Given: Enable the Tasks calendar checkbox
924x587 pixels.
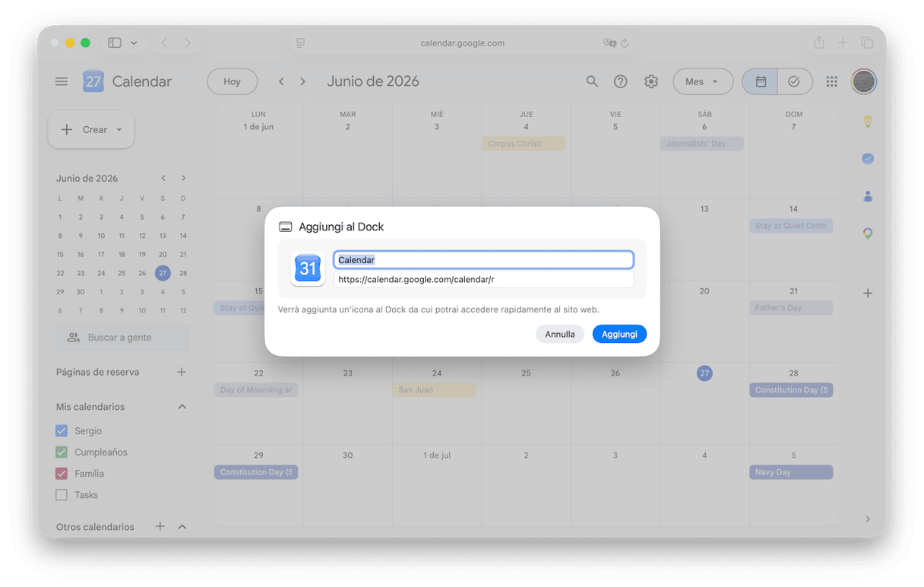Looking at the screenshot, I should (62, 495).
